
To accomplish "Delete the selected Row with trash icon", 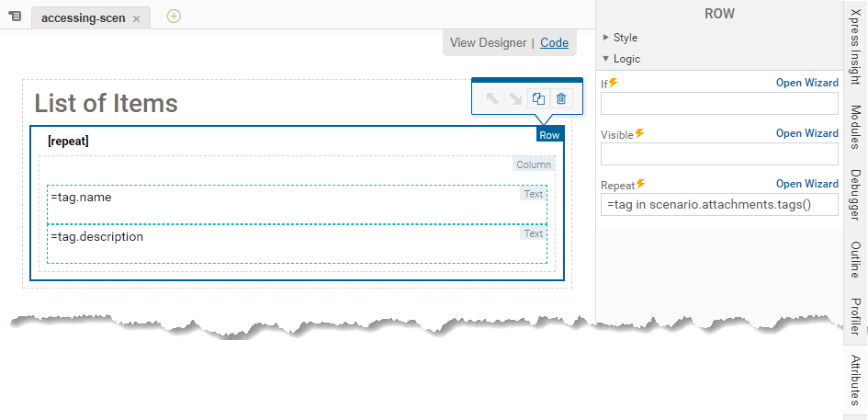I will tap(561, 98).
